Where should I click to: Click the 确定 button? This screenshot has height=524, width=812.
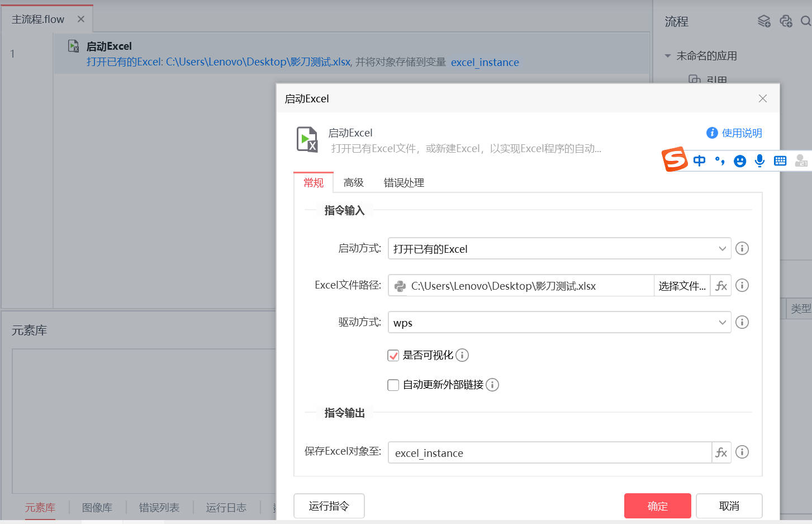657,506
